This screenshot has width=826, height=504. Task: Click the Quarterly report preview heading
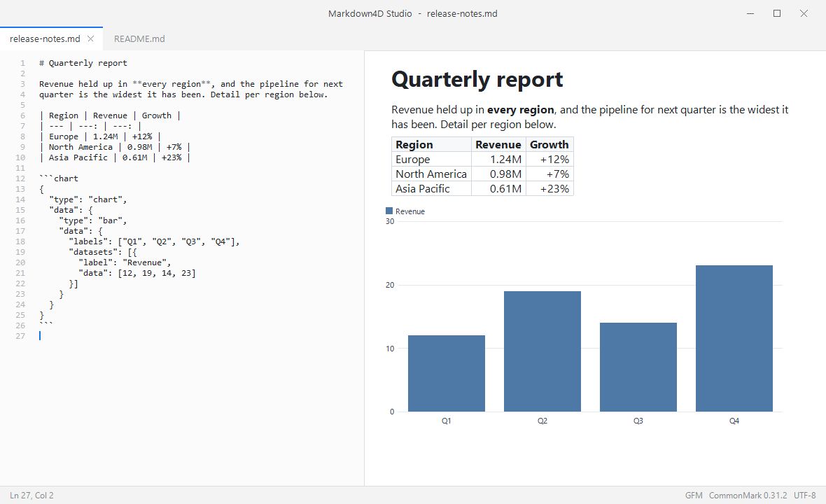(x=477, y=80)
